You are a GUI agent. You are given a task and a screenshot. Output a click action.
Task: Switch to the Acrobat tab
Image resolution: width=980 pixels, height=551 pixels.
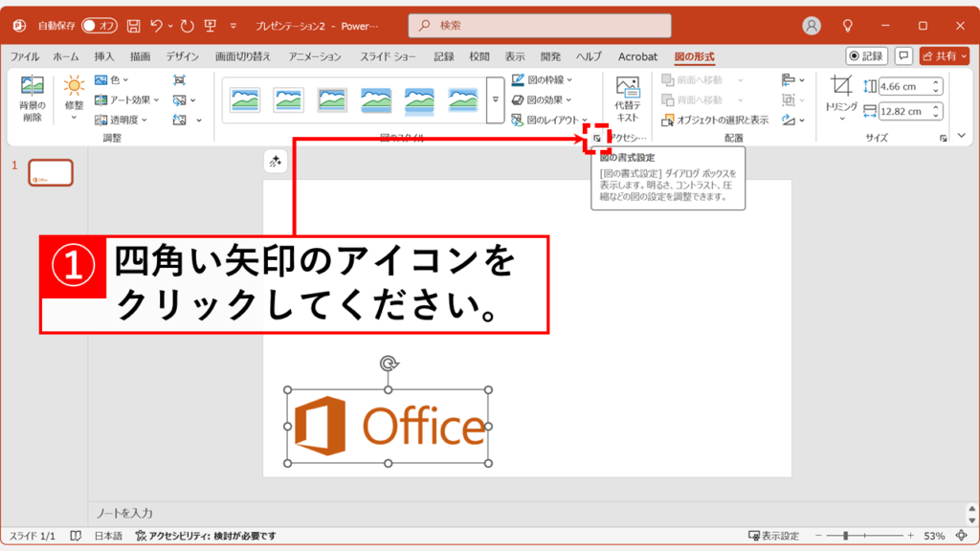[x=637, y=56]
